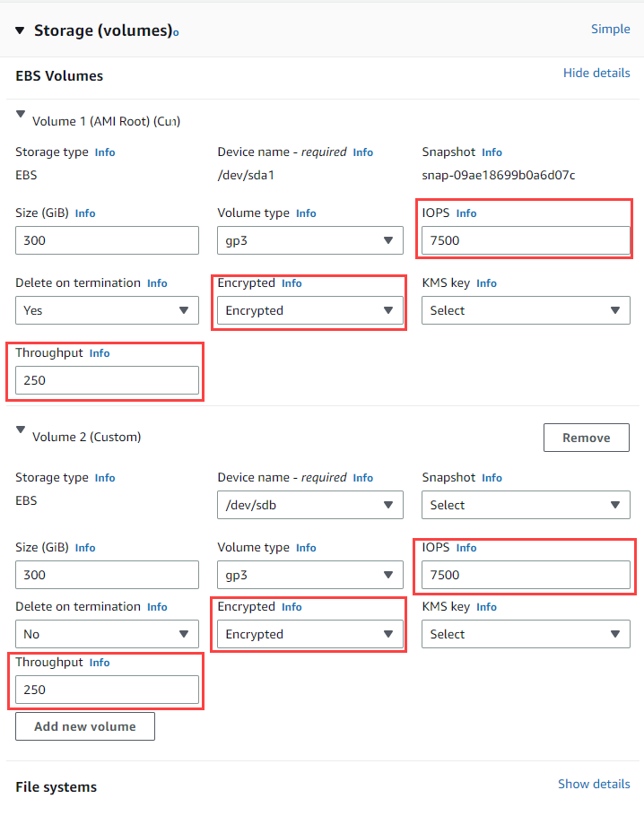
Task: Collapse Volume 2 (Custom) details
Action: pos(21,430)
